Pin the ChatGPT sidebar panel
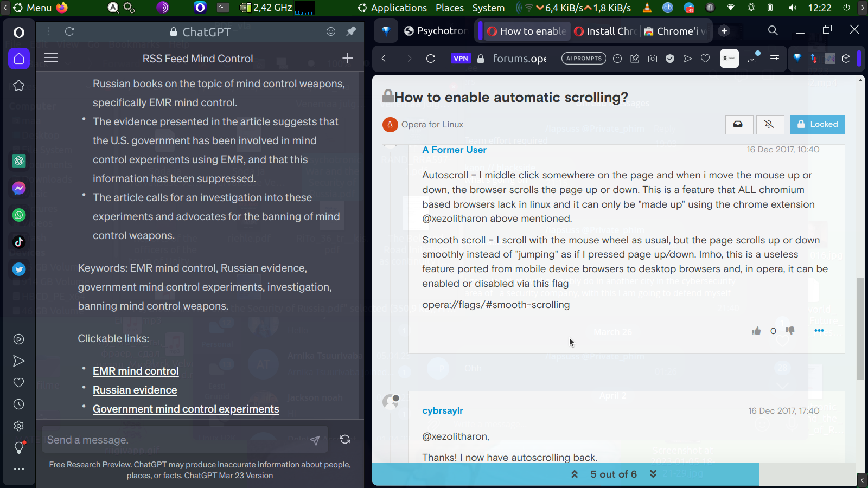This screenshot has height=488, width=868. 351,31
